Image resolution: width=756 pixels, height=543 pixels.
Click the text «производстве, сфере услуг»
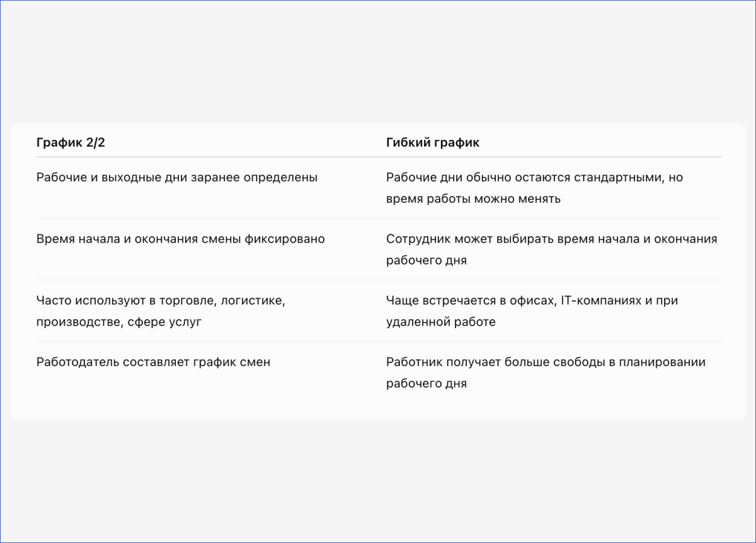click(x=119, y=322)
